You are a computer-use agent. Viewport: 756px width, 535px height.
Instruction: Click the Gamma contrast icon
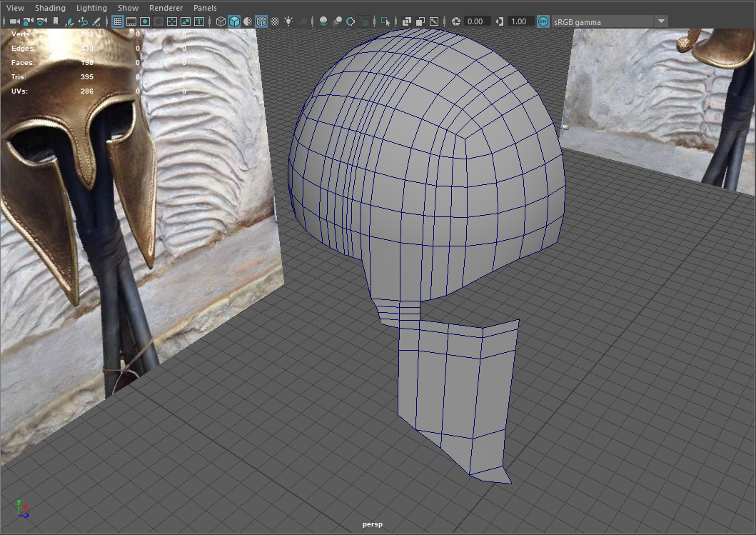(x=500, y=21)
